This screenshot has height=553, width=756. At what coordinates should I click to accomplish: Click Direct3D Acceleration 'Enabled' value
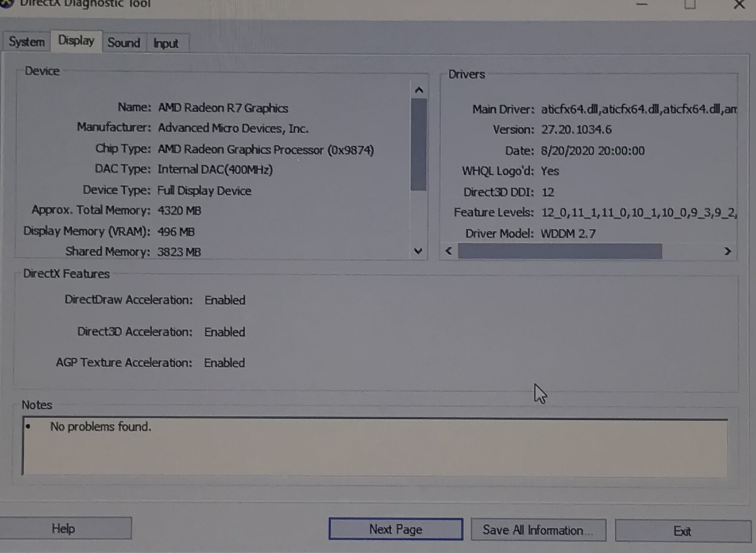(x=224, y=332)
